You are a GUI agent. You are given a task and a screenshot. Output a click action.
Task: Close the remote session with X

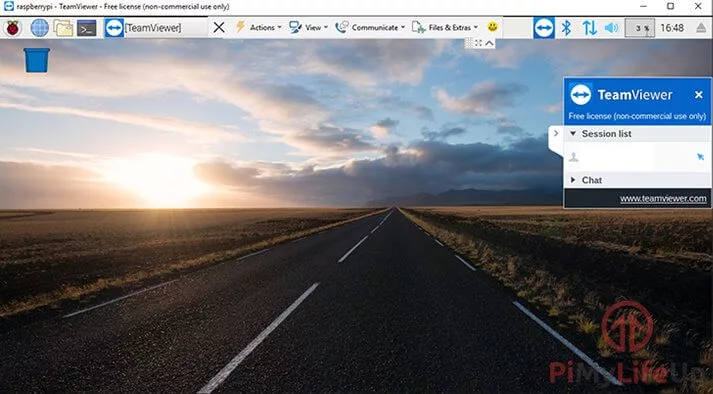(219, 27)
